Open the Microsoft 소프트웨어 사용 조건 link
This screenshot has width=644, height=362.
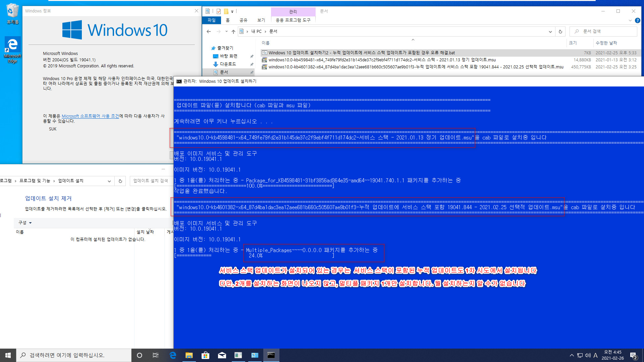[x=90, y=116]
